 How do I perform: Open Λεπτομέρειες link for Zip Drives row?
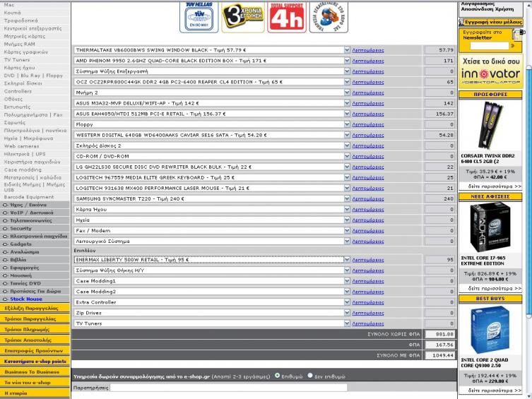(368, 313)
